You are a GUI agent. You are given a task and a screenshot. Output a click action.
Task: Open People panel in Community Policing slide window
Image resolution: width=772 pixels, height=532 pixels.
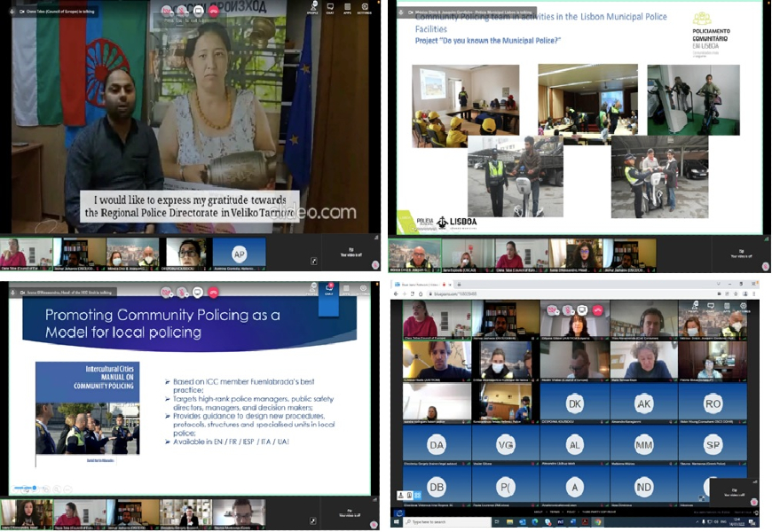pos(312,289)
